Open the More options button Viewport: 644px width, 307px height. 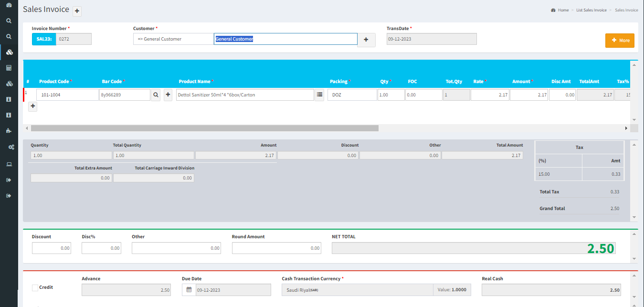tap(620, 41)
